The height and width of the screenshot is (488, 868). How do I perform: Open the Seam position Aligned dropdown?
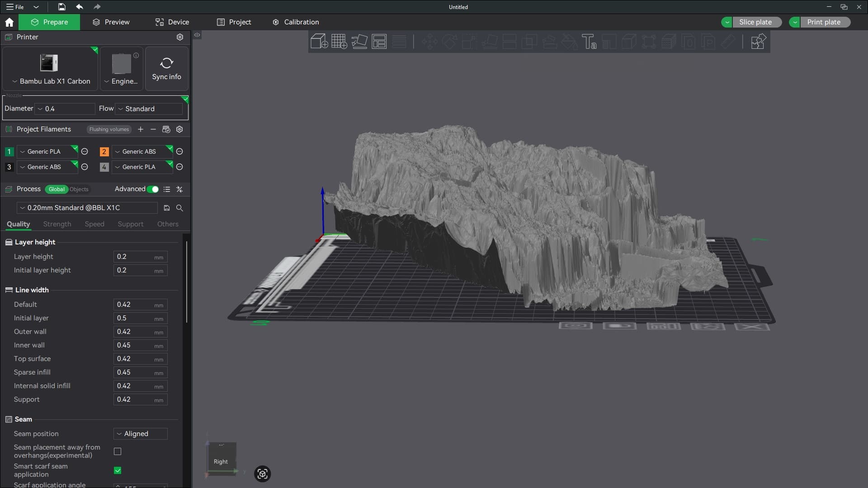(x=140, y=434)
